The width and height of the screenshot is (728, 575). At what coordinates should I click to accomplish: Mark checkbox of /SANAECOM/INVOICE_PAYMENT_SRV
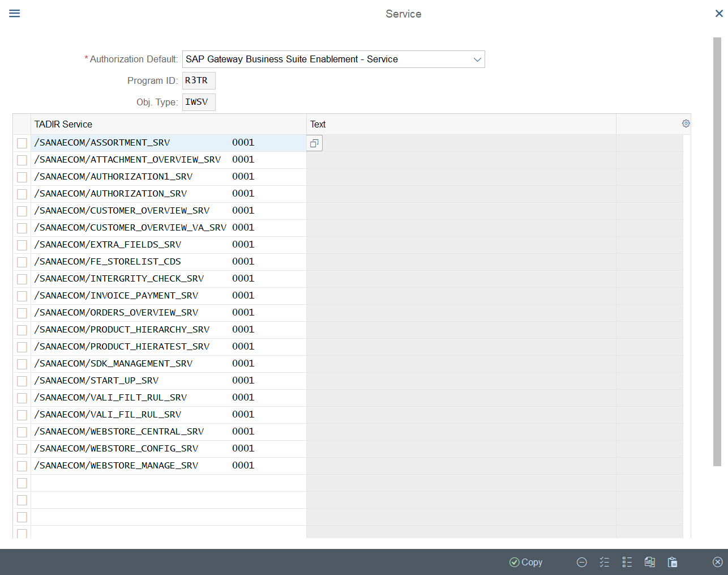coord(22,296)
